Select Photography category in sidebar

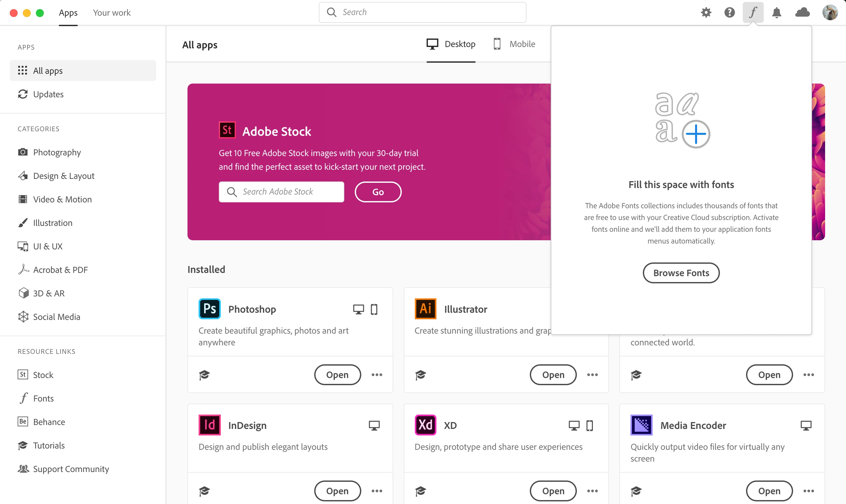click(57, 152)
